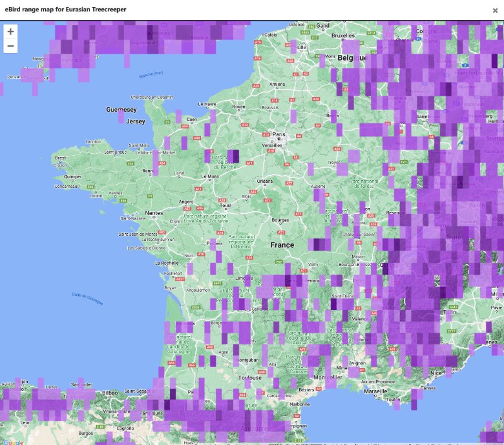Click the 'Paris' city label
504x445 pixels.
(x=278, y=134)
